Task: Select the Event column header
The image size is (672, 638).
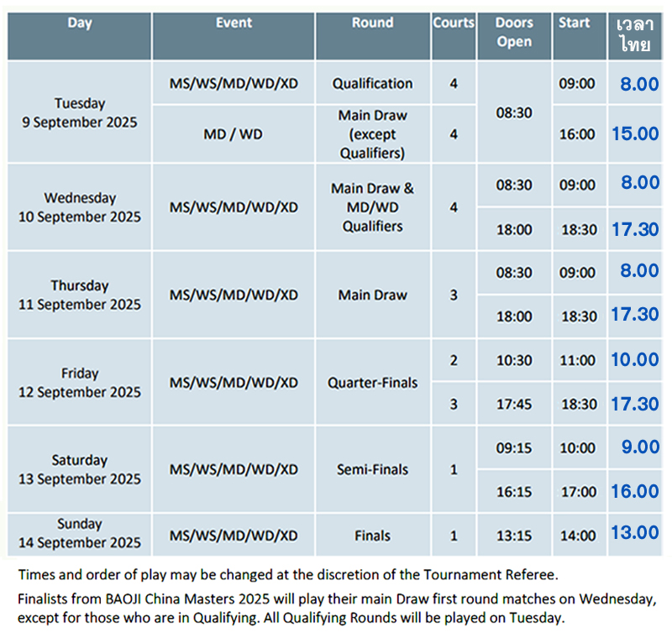Action: pyautogui.click(x=234, y=36)
